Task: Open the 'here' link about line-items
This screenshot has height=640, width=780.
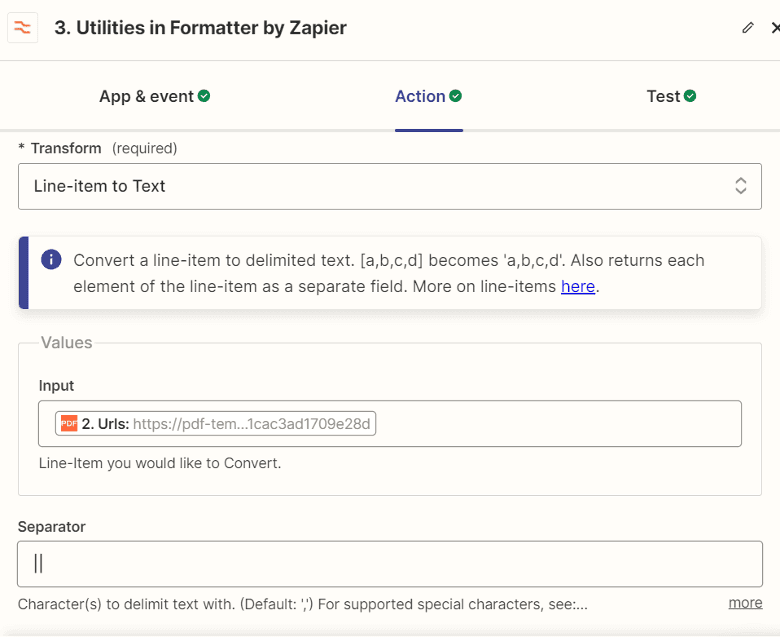Action: (578, 286)
